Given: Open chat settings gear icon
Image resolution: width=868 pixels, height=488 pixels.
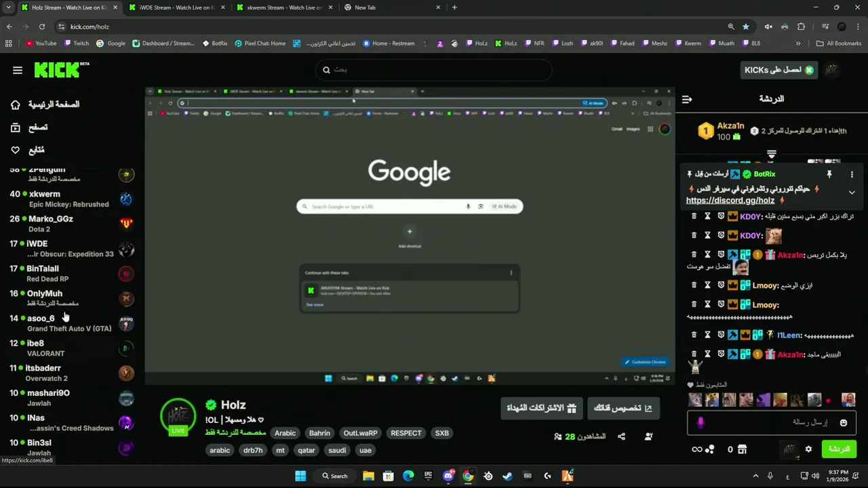Looking at the screenshot, I should pos(808,449).
